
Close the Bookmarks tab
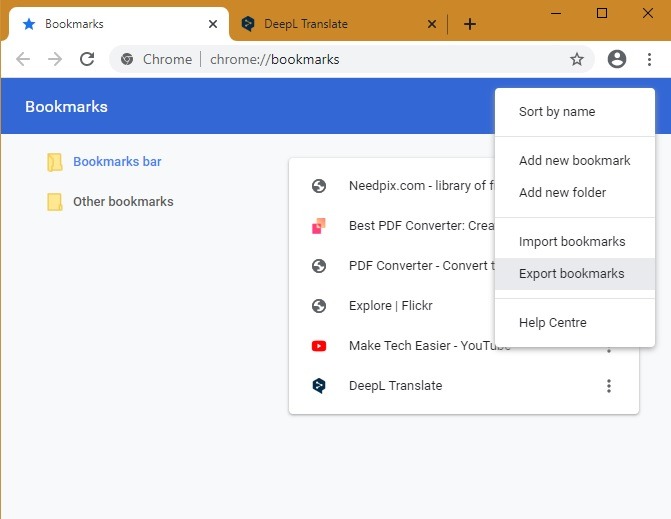coord(213,24)
